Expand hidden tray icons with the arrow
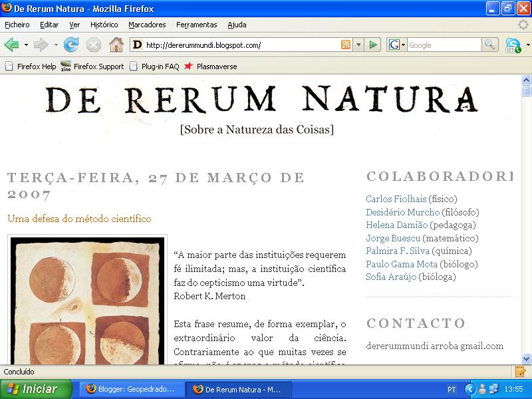Viewport: 532px width, 399px height. (470, 389)
